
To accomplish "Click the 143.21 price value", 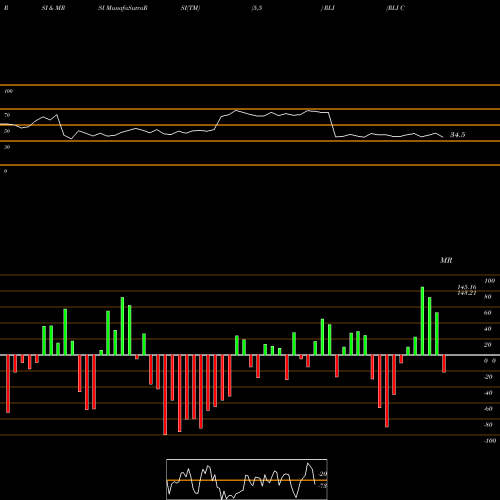I will tap(467, 293).
